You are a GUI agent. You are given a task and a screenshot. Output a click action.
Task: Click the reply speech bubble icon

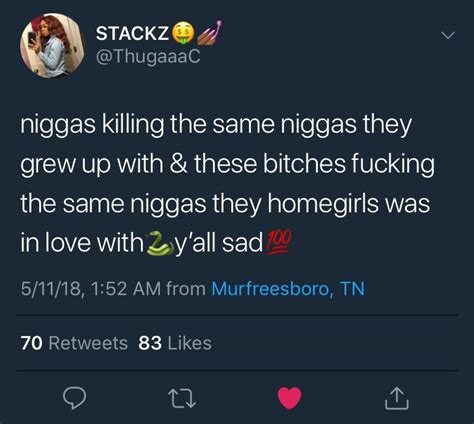pos(75,398)
